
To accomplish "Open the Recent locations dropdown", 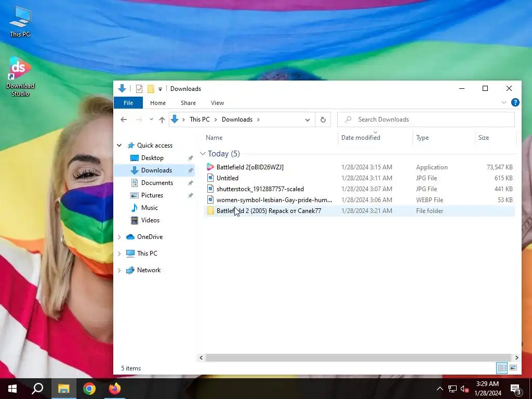I will click(151, 119).
